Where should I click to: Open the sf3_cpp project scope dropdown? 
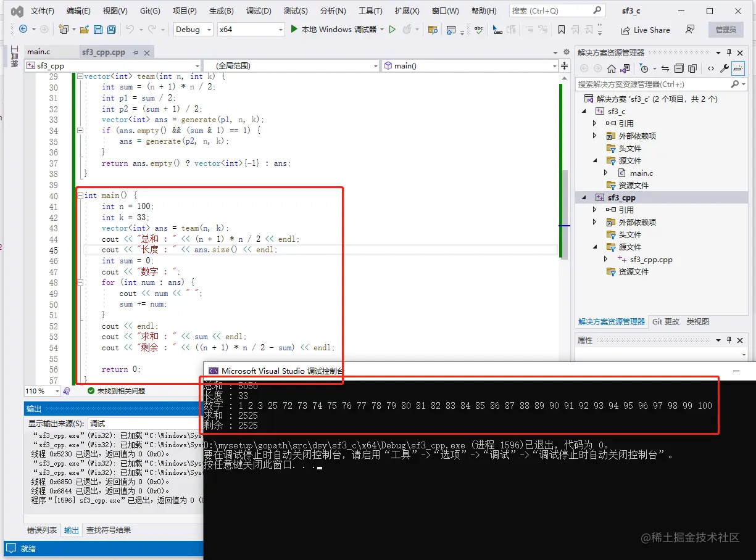point(113,65)
